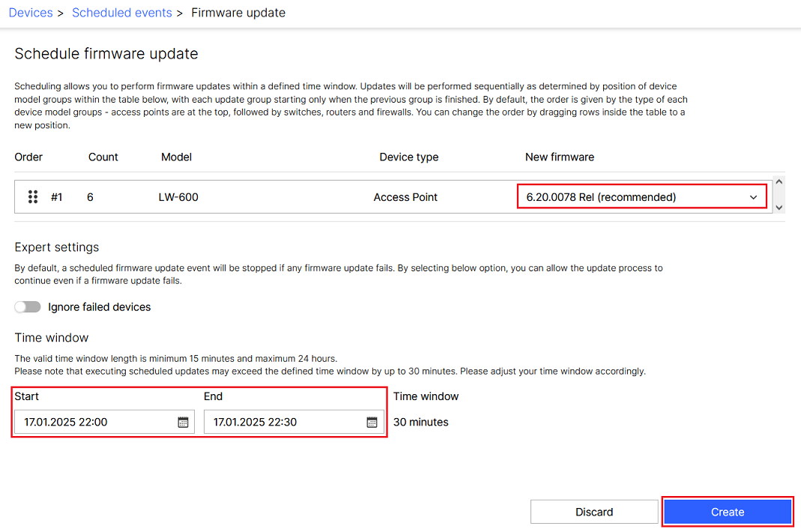The width and height of the screenshot is (801, 532).
Task: Click the Order column header
Action: 28,157
